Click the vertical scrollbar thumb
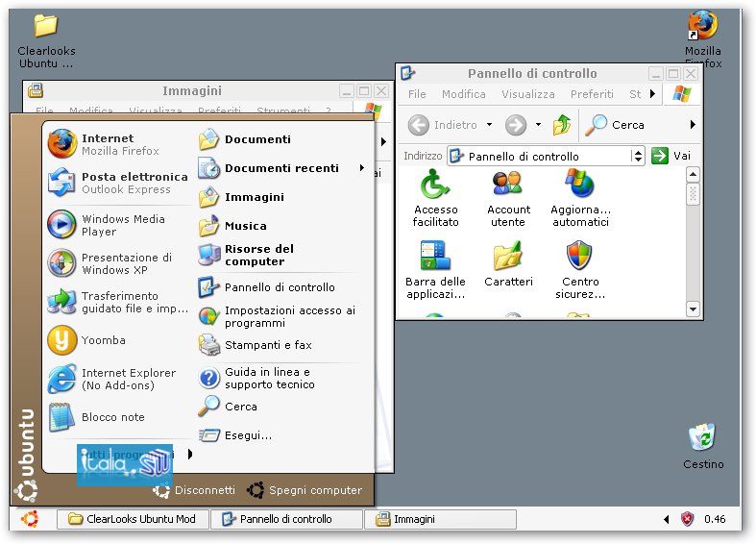This screenshot has width=756, height=544. [x=693, y=193]
